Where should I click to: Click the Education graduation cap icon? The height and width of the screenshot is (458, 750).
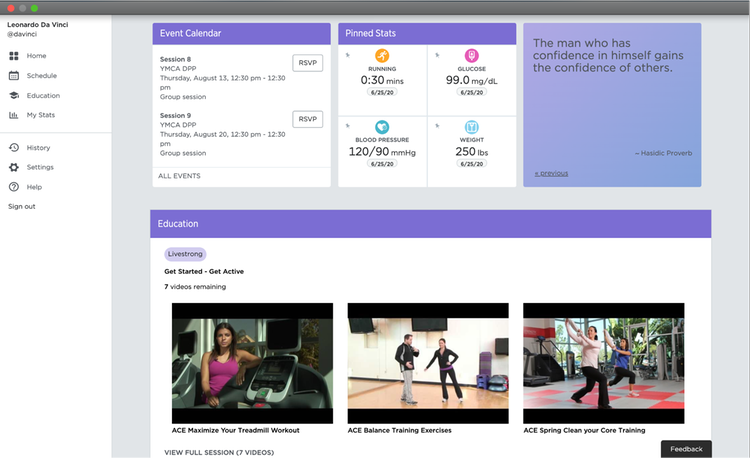point(14,96)
